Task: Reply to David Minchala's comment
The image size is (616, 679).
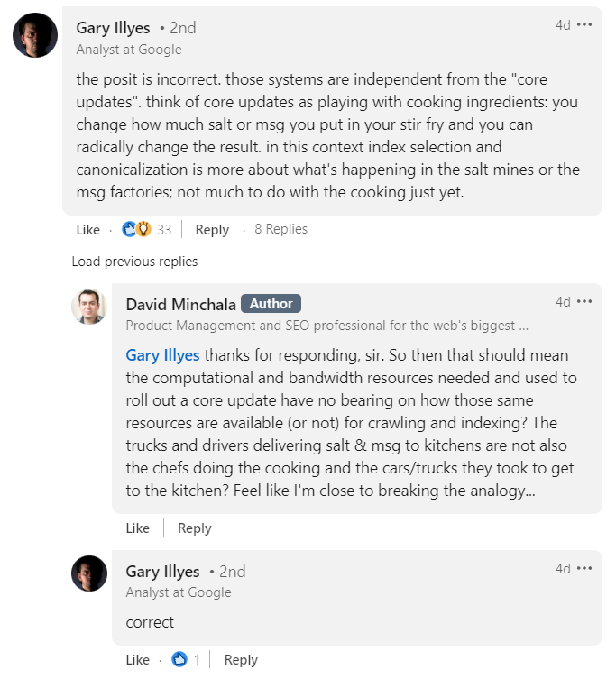Action: tap(195, 528)
